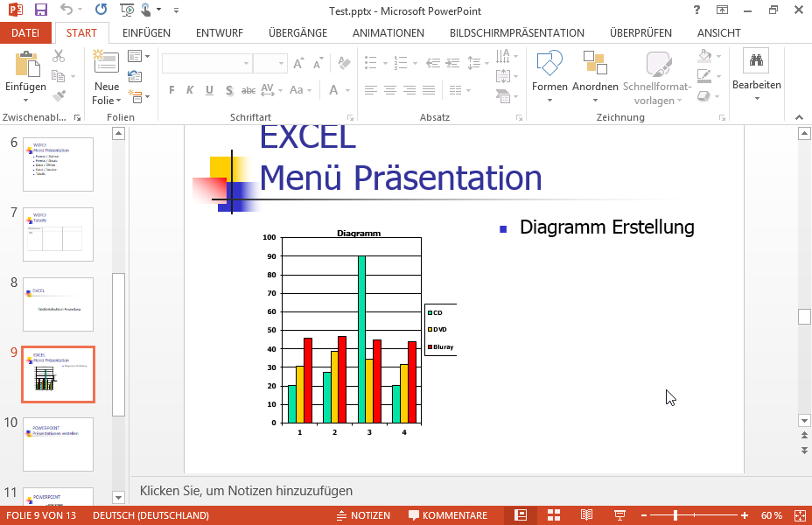Undo the last action

[66, 10]
